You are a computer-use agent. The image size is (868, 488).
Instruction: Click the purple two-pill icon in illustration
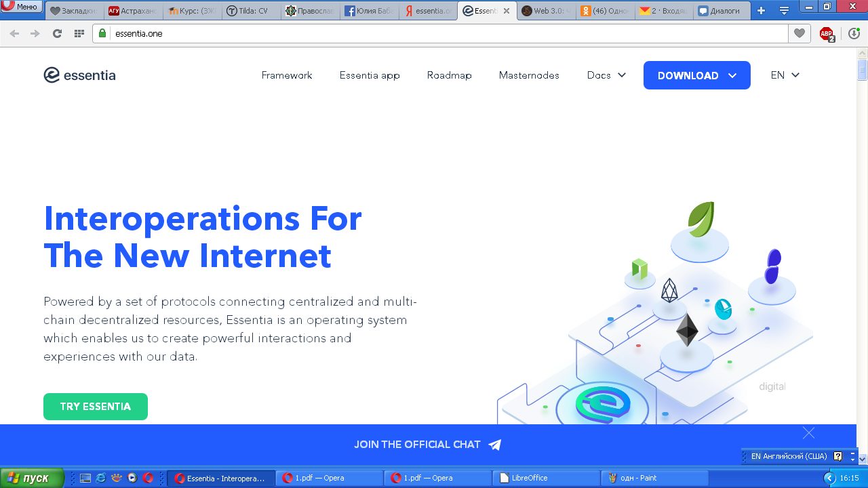coord(772,266)
